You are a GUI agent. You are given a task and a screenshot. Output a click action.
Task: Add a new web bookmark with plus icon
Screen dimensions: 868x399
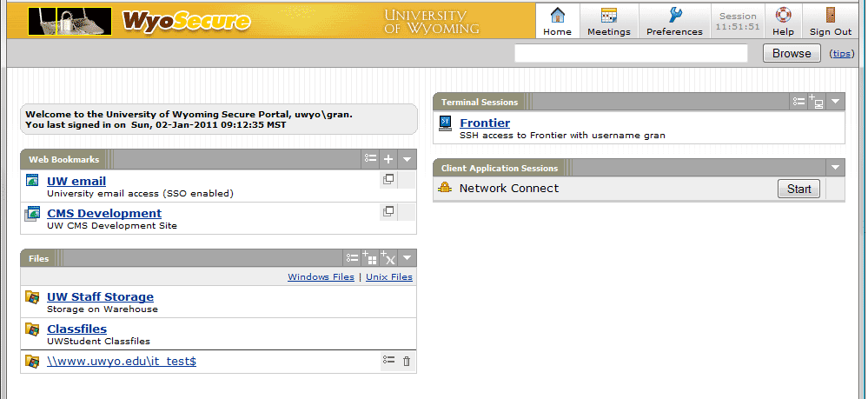388,159
